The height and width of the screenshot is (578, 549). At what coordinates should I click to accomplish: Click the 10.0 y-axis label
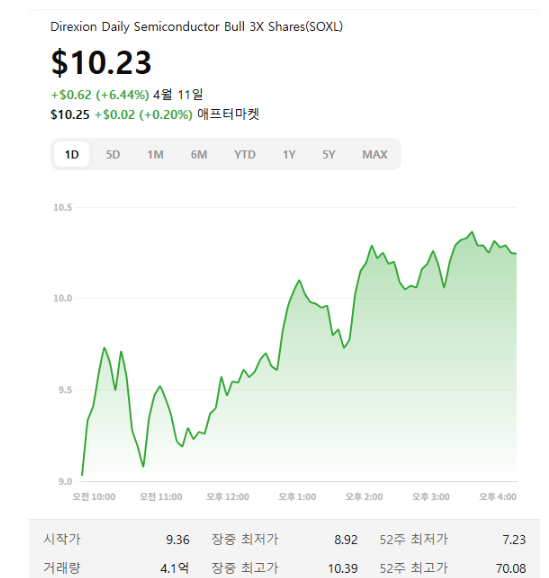point(63,298)
